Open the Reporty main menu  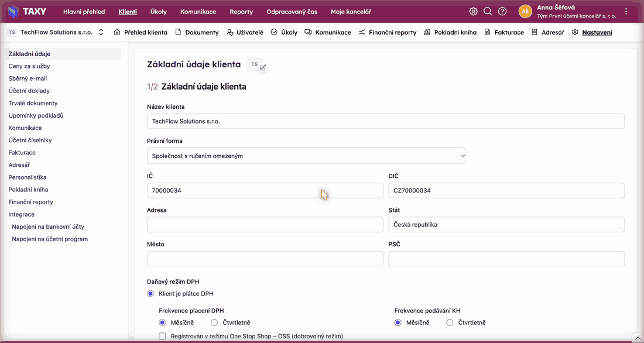pos(241,12)
